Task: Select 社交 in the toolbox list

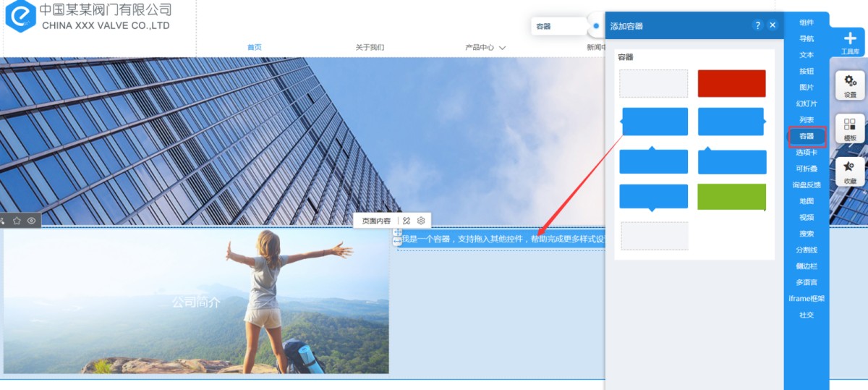Action: (807, 315)
